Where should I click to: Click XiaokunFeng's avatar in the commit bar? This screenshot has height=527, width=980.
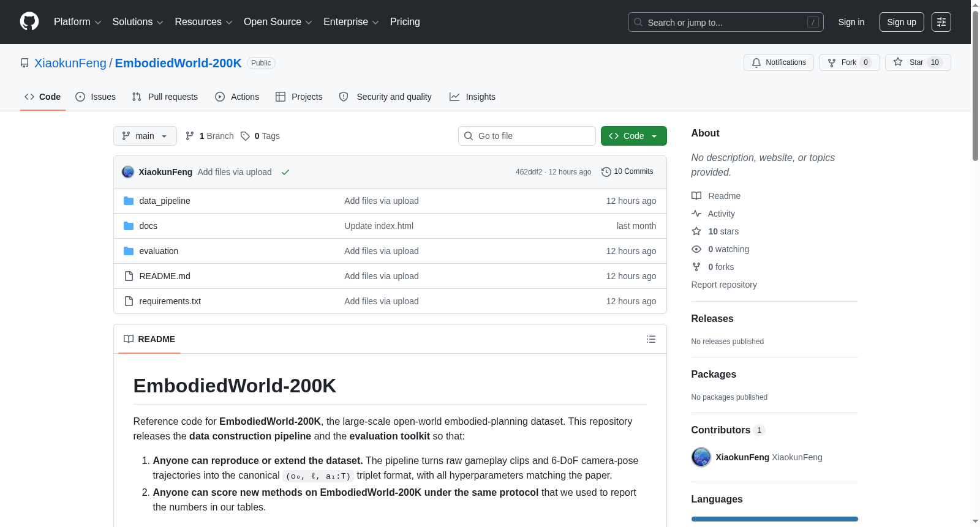(128, 172)
